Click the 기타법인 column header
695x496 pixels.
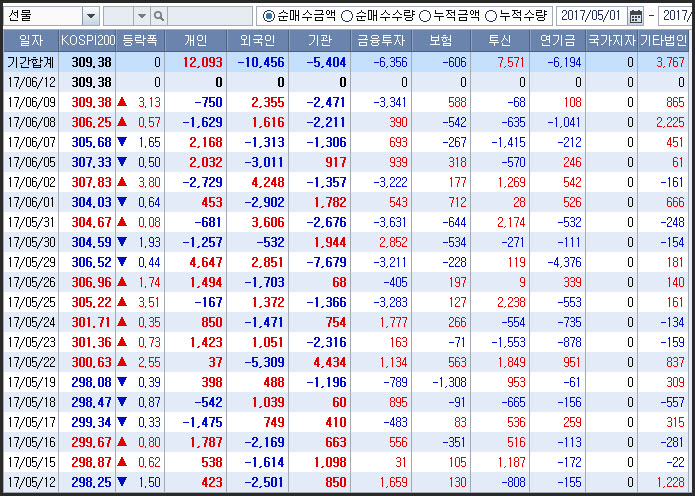(x=664, y=41)
